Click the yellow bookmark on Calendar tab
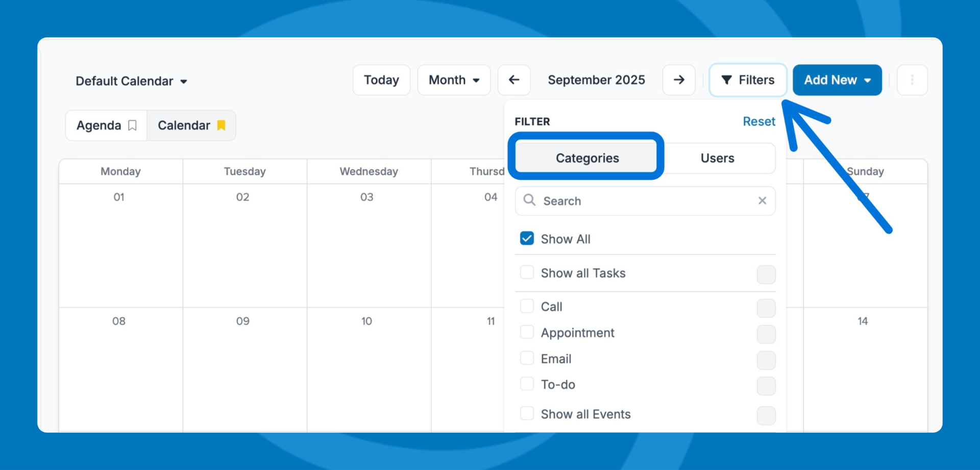This screenshot has height=470, width=980. (x=221, y=126)
